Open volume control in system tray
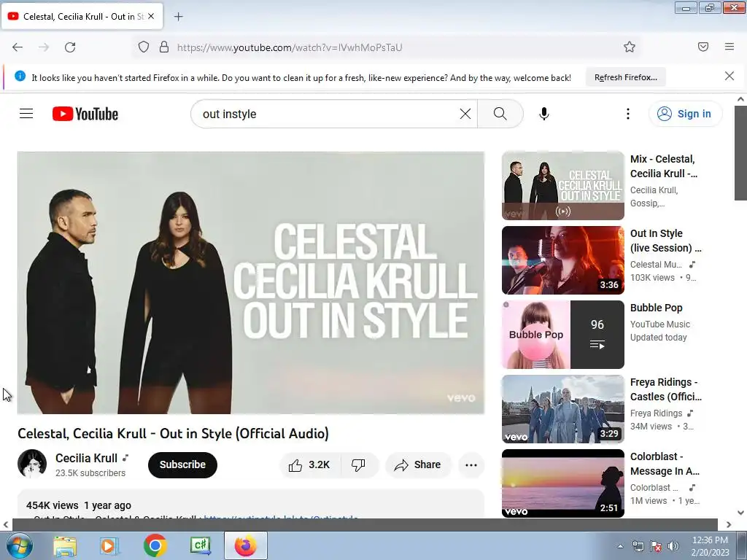 673,546
